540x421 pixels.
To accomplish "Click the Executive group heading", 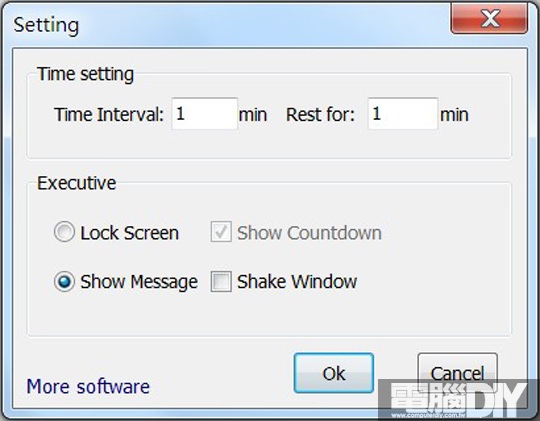I will 76,183.
